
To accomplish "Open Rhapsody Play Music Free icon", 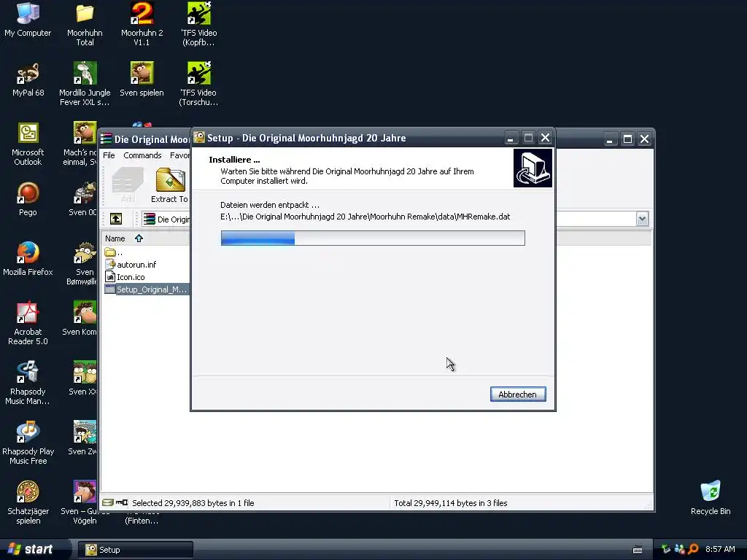I will (28, 443).
